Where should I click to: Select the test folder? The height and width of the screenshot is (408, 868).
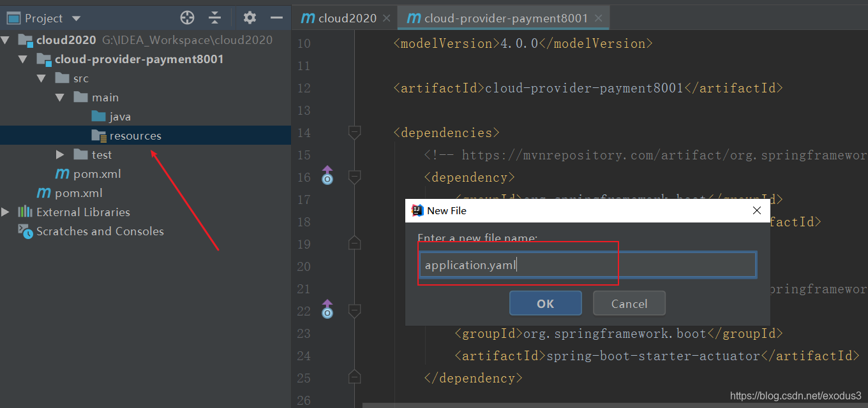click(x=101, y=155)
